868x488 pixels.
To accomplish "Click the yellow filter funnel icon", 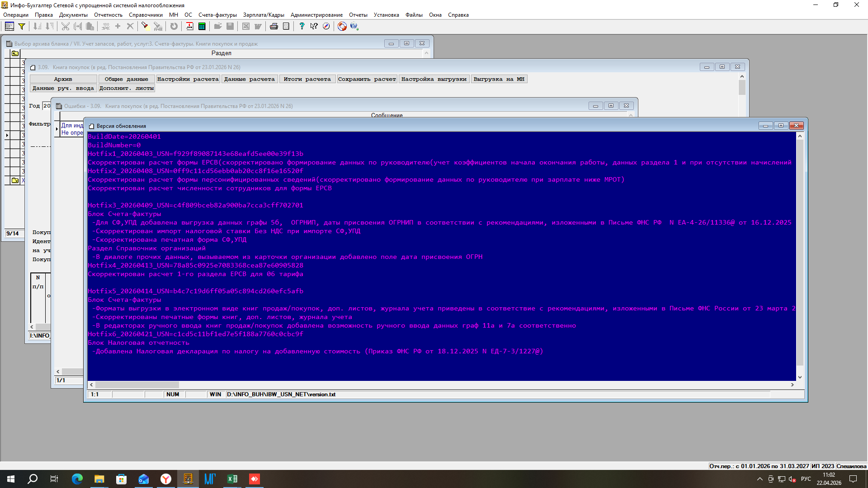I will [x=21, y=26].
